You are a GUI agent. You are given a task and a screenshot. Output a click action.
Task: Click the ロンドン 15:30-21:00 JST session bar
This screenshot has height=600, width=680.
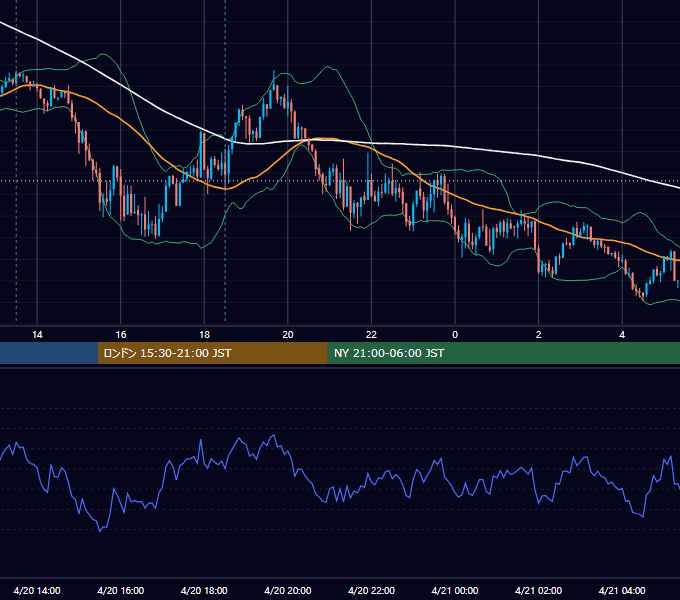[212, 353]
